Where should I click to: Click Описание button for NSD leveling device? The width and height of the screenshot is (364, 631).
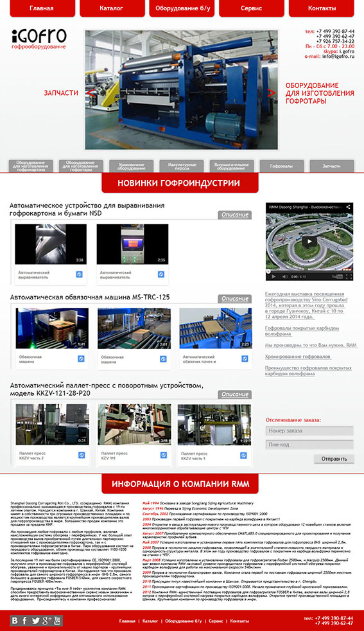point(235,215)
